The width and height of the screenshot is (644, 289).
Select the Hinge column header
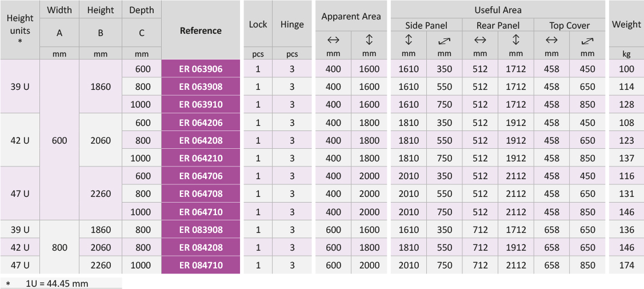pyautogui.click(x=292, y=24)
